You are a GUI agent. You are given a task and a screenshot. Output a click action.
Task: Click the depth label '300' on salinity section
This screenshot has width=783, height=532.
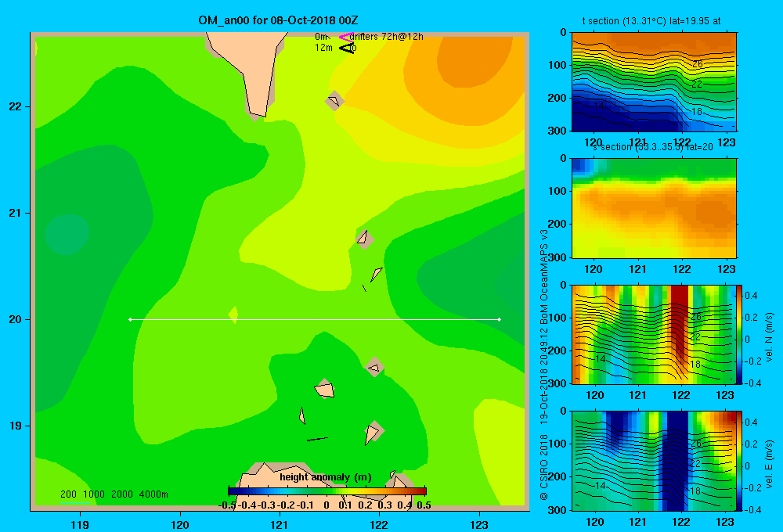[x=559, y=257]
